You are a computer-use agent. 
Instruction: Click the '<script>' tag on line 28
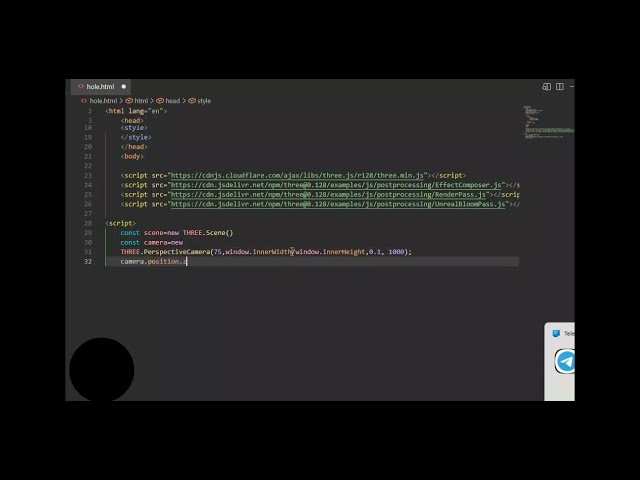click(x=120, y=223)
